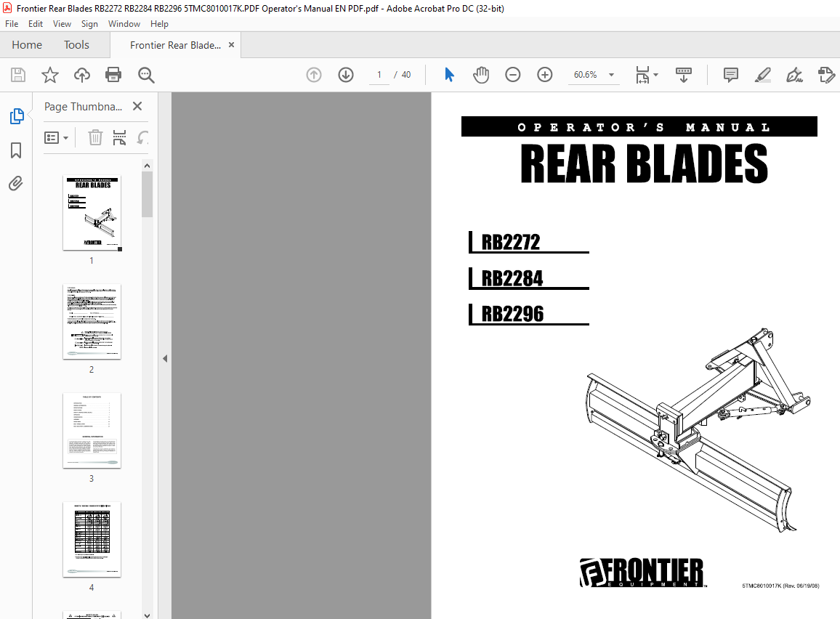
Task: Click the REAR BLADES title text
Action: click(645, 164)
